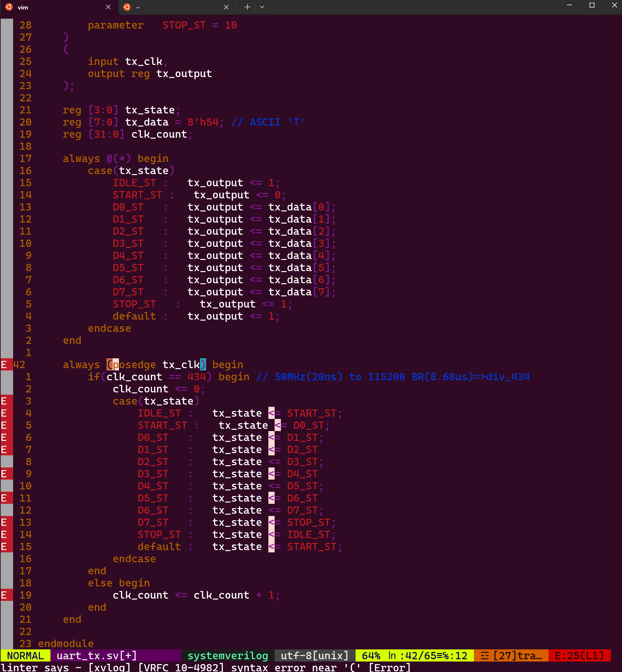
Task: Click the current line number 42
Action: coord(19,365)
